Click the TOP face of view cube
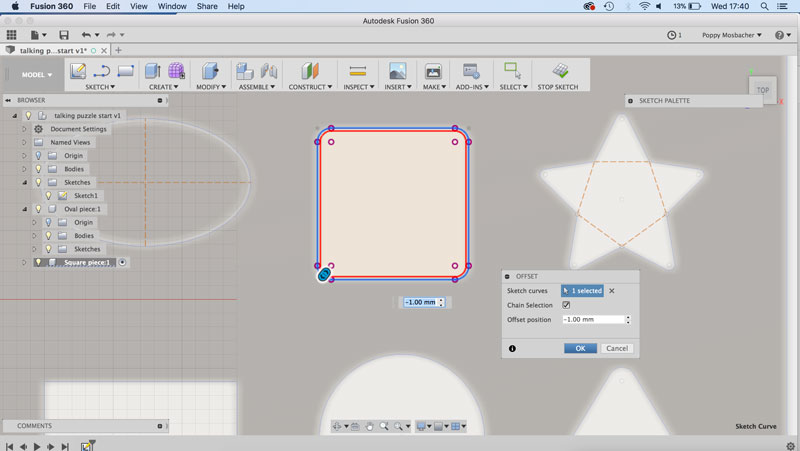Viewport: 800px width, 451px height. coord(763,90)
